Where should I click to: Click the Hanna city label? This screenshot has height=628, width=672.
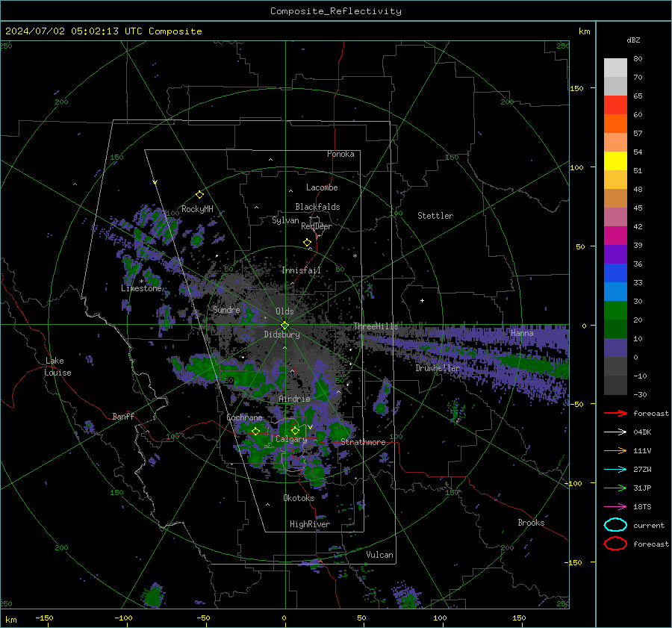pos(522,333)
